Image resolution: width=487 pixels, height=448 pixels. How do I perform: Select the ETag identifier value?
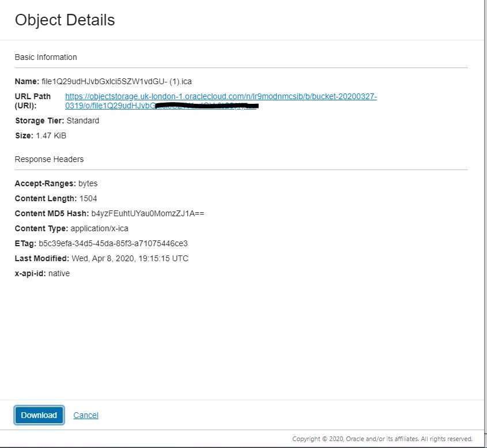tap(113, 243)
